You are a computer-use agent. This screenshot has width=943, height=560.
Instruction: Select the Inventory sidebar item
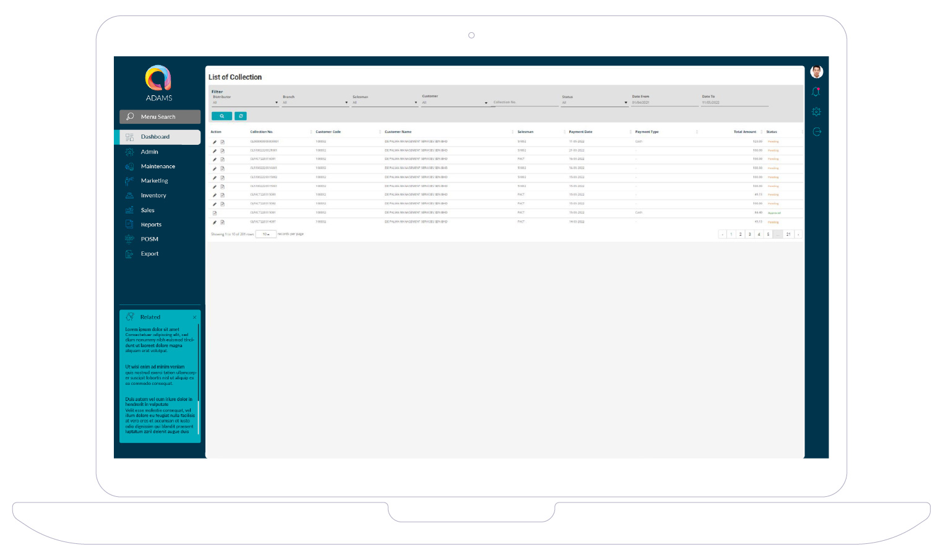point(153,196)
